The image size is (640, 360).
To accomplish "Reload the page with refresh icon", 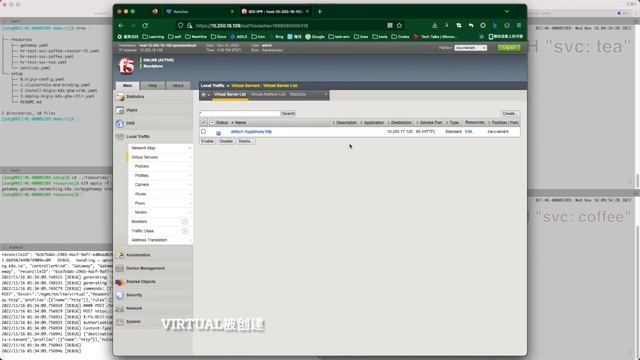I will (145, 25).
